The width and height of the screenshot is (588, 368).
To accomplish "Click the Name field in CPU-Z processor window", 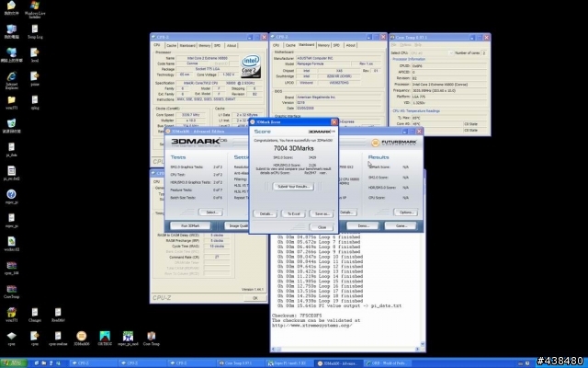I will pos(208,58).
